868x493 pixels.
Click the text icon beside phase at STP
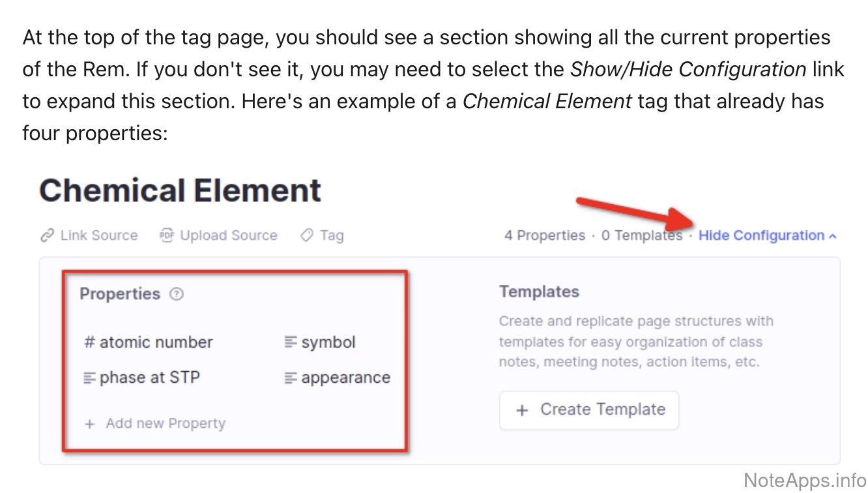[x=90, y=378]
